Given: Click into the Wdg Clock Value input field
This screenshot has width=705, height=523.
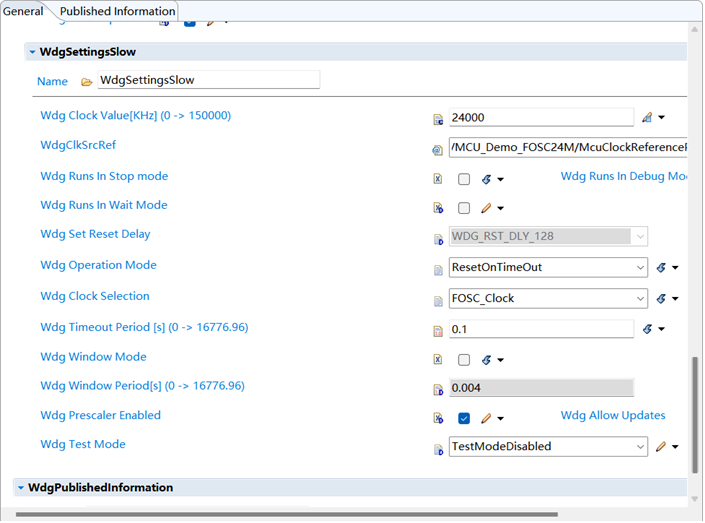Looking at the screenshot, I should coord(540,117).
